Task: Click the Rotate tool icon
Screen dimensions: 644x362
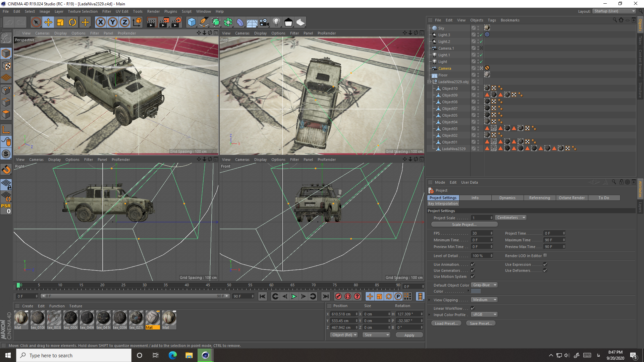Action: 72,22
